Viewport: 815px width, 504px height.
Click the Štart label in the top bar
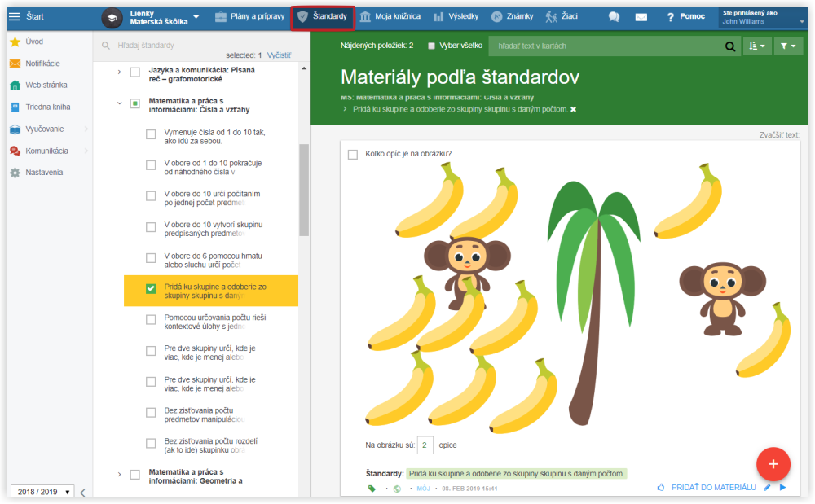(x=35, y=16)
